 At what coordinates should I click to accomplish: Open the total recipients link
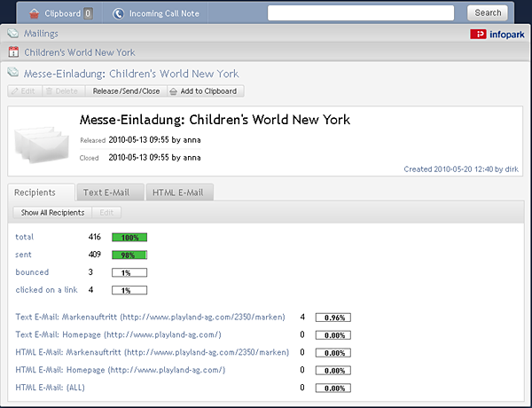25,237
